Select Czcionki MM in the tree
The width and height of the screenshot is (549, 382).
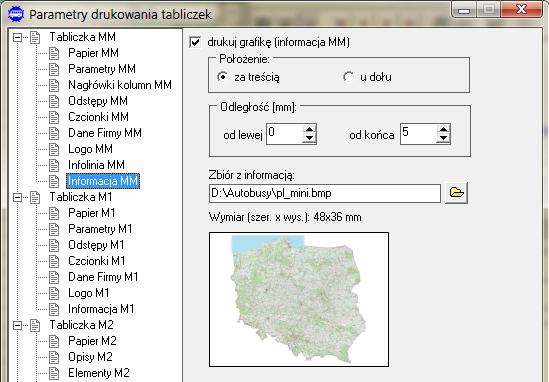tap(98, 117)
